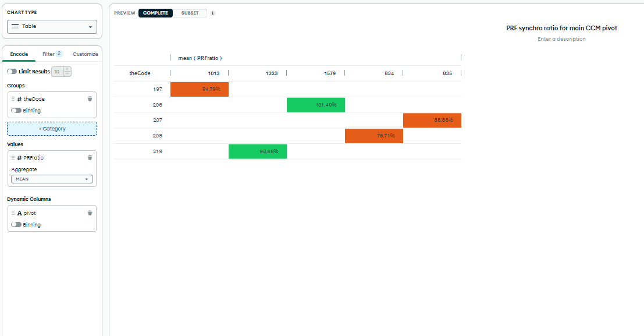Remove the PRFratio value field

pos(90,158)
